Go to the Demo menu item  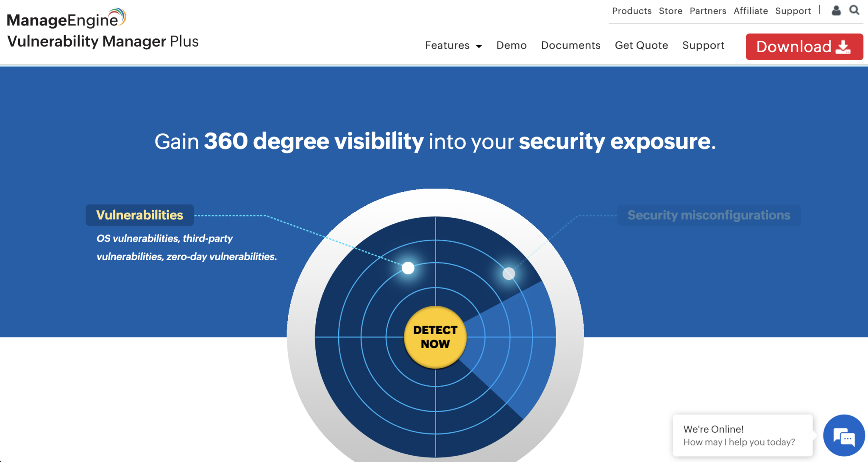click(x=512, y=45)
